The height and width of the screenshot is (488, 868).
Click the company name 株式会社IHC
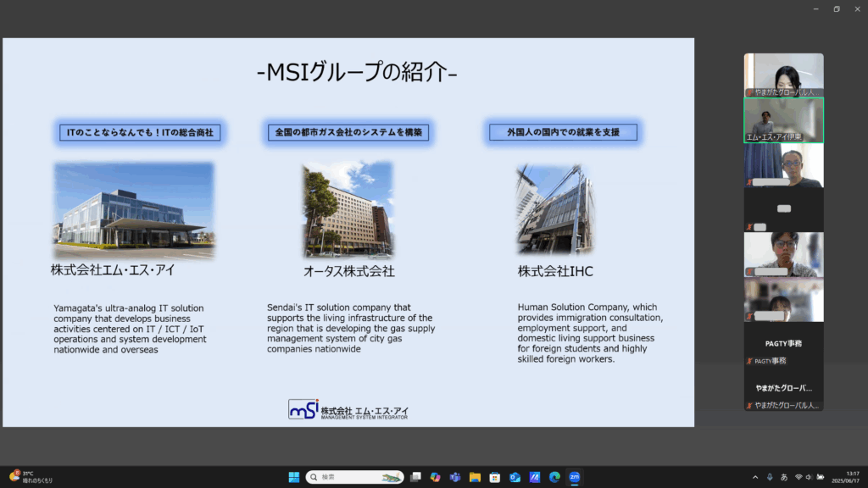(x=555, y=271)
